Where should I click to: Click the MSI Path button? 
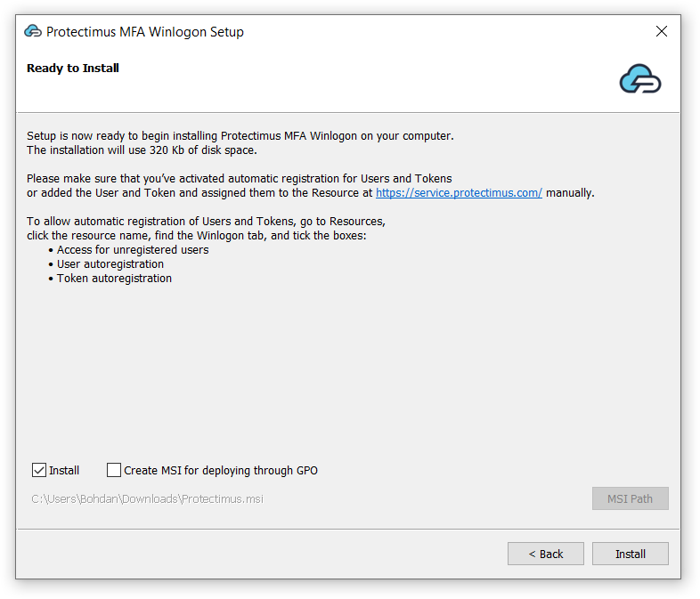pyautogui.click(x=630, y=498)
